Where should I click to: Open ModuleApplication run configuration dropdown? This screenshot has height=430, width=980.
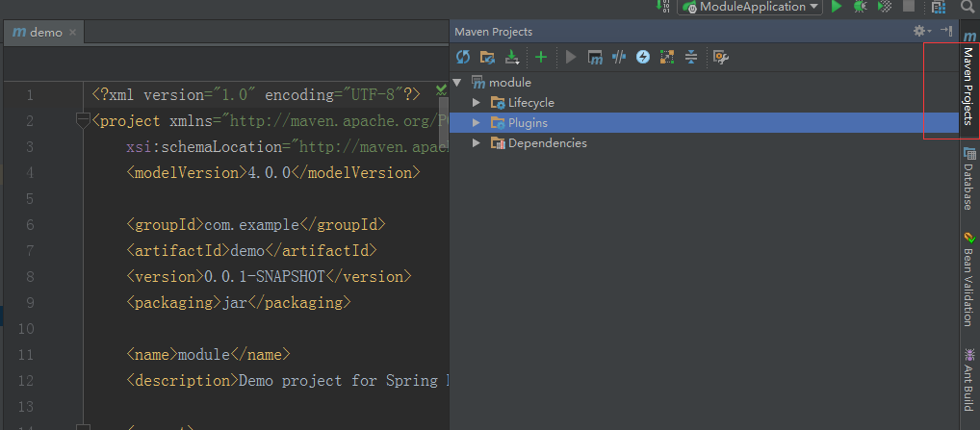[x=750, y=7]
